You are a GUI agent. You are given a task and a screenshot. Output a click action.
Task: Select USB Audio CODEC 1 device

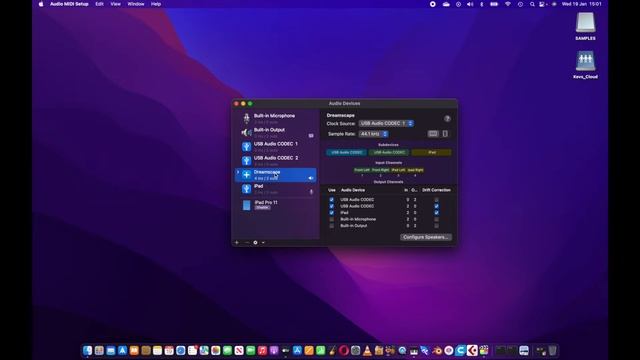point(276,147)
